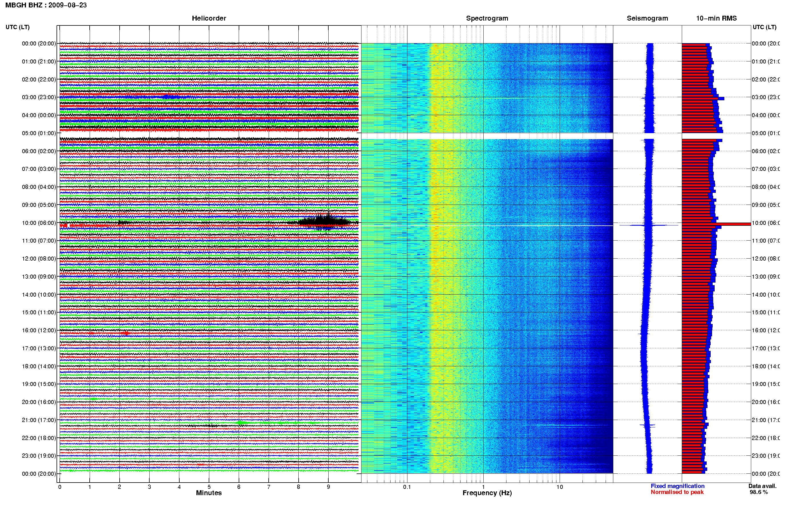Click left time label 03:00 (23:00)
The width and height of the screenshot is (812, 508).
39,97
